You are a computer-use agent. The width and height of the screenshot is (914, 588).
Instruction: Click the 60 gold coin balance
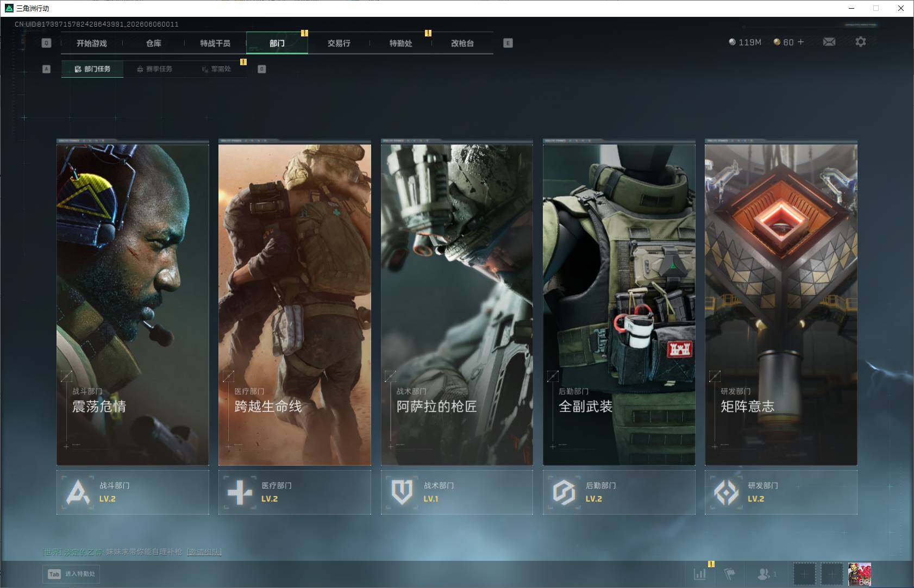pos(784,42)
